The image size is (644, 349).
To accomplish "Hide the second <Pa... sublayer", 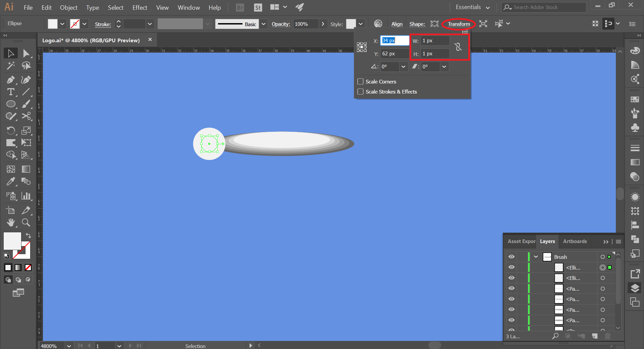I will (x=512, y=299).
